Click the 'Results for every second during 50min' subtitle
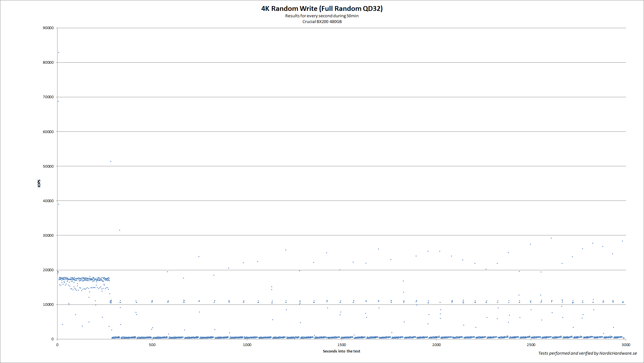Viewport: 644px width, 363px height. point(322,16)
